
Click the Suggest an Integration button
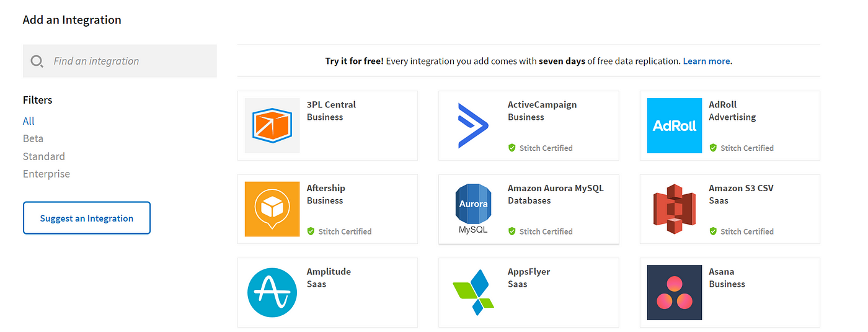87,218
